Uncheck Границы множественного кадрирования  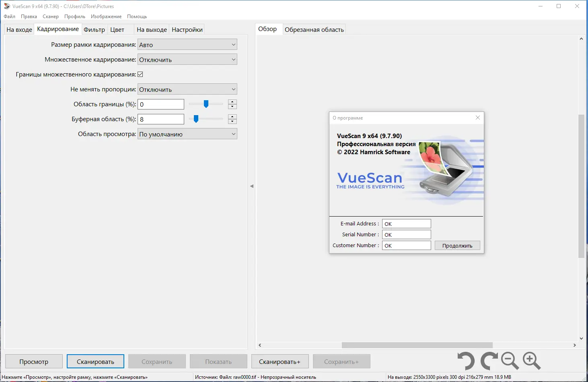coord(140,74)
